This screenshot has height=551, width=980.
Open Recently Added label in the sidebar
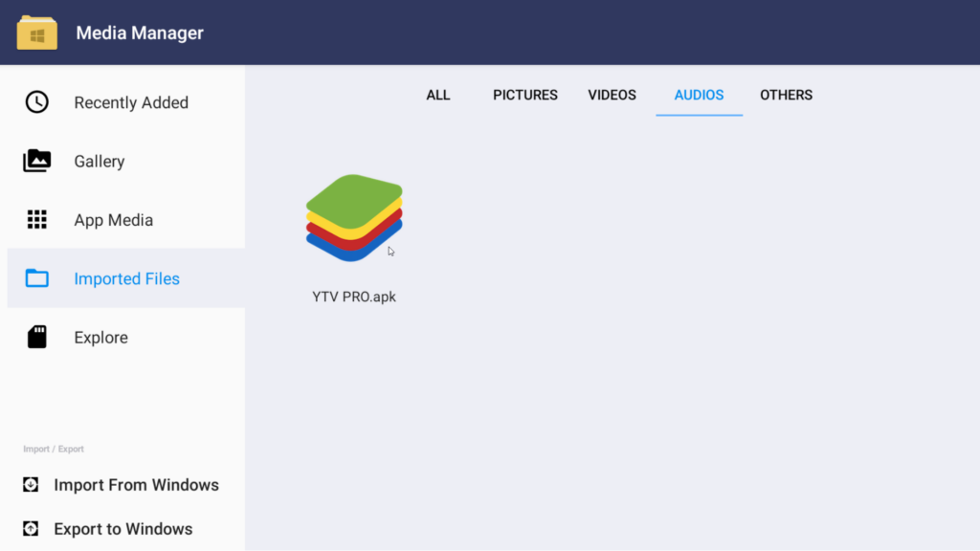coord(131,102)
